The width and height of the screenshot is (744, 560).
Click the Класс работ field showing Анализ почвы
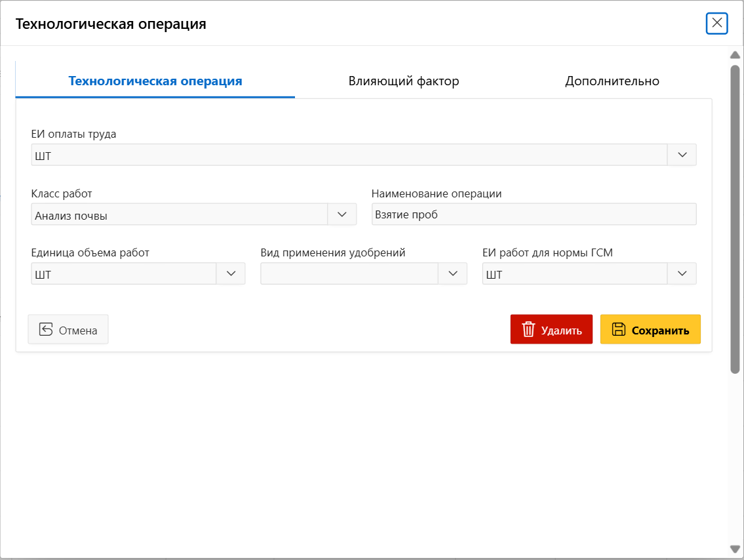click(179, 215)
